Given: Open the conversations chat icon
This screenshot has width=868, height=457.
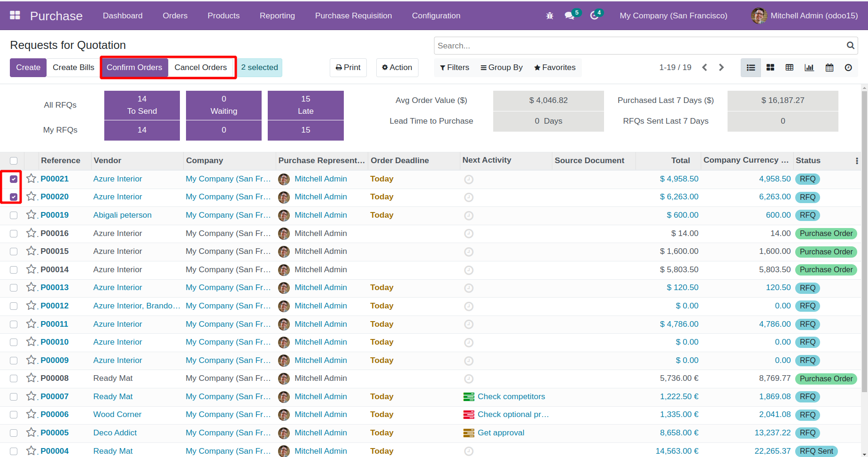Looking at the screenshot, I should 569,16.
